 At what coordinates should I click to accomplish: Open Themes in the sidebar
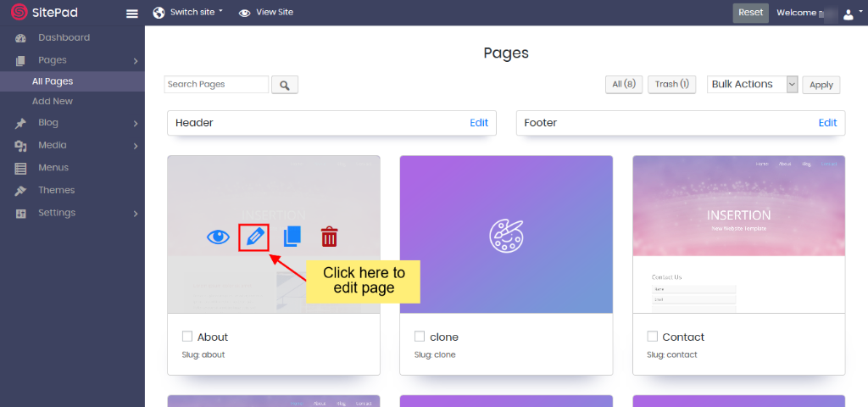56,190
